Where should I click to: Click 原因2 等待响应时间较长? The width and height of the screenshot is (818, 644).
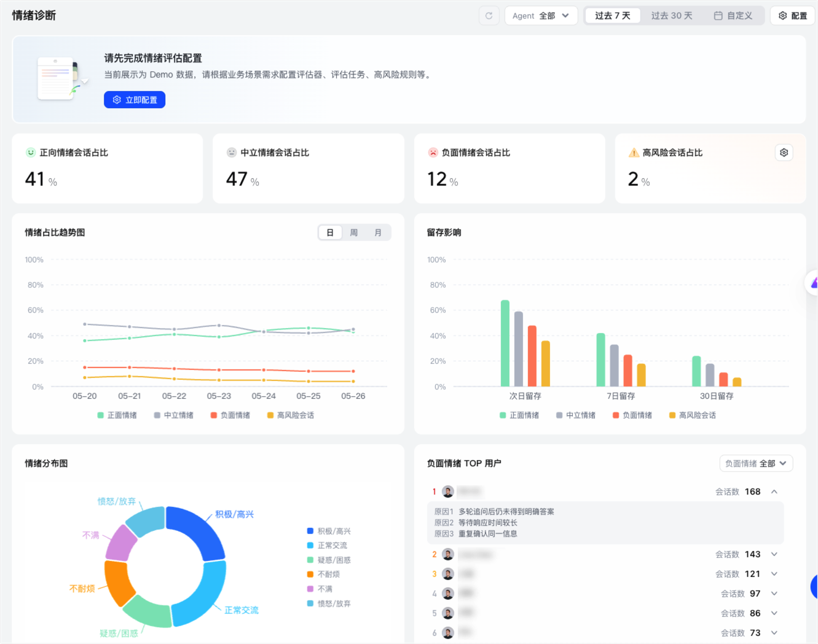click(x=476, y=522)
